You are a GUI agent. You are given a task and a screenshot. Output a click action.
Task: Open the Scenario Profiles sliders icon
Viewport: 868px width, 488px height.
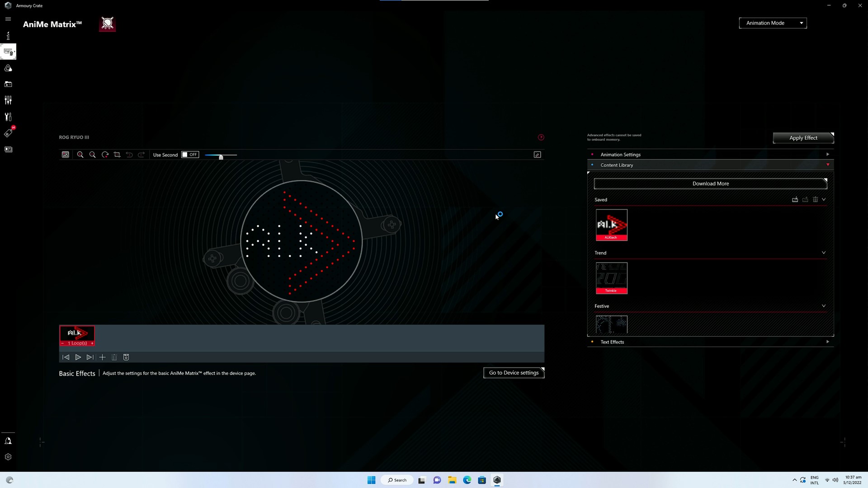point(8,100)
